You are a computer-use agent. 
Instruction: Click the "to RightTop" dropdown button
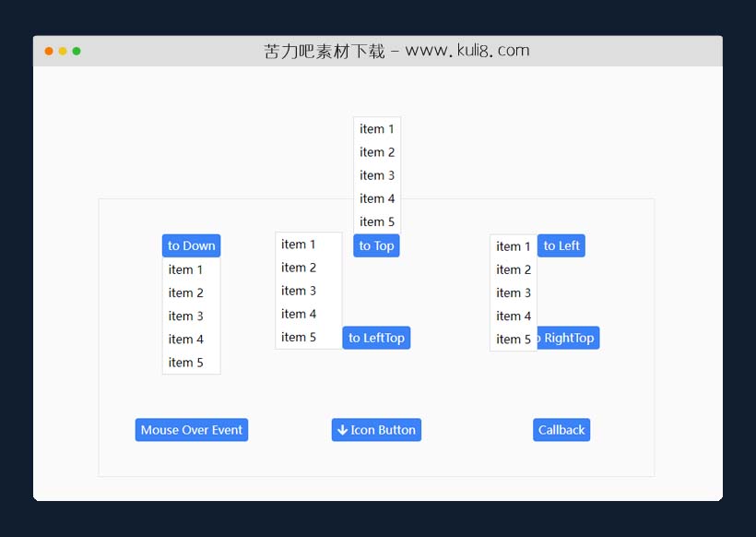coord(569,338)
